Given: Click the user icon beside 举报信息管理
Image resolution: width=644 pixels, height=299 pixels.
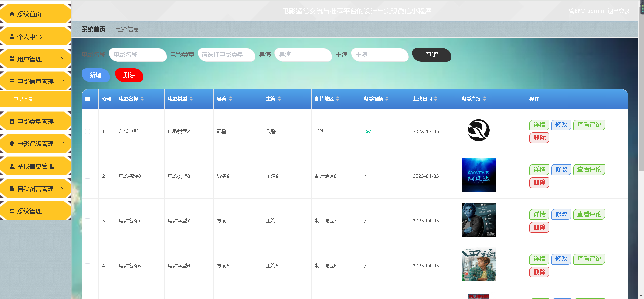Looking at the screenshot, I should coord(12,166).
